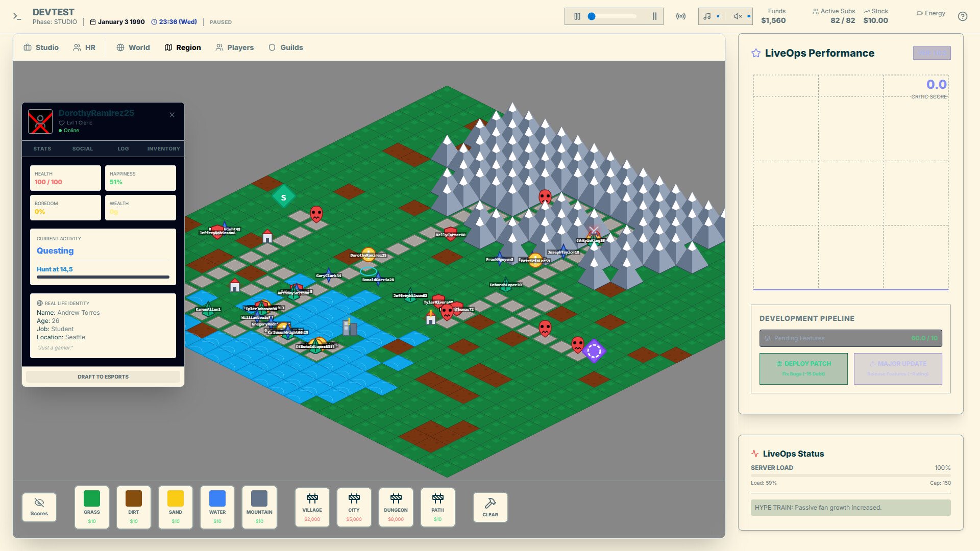
Task: Select the Grass terrain tool
Action: point(91,507)
